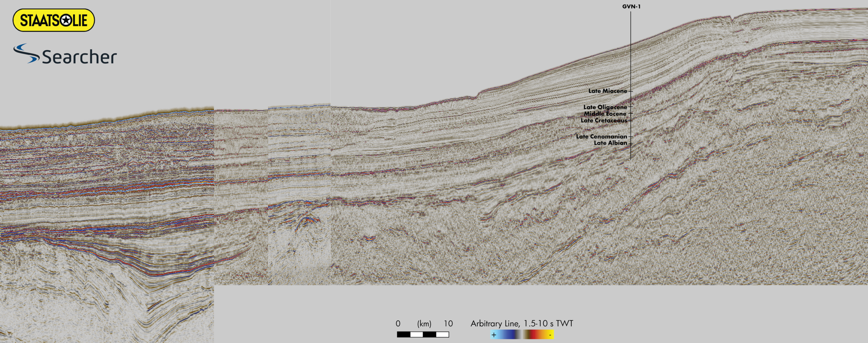Click the Late Cenomanian horizon label
The width and height of the screenshot is (868, 343).
pos(601,136)
